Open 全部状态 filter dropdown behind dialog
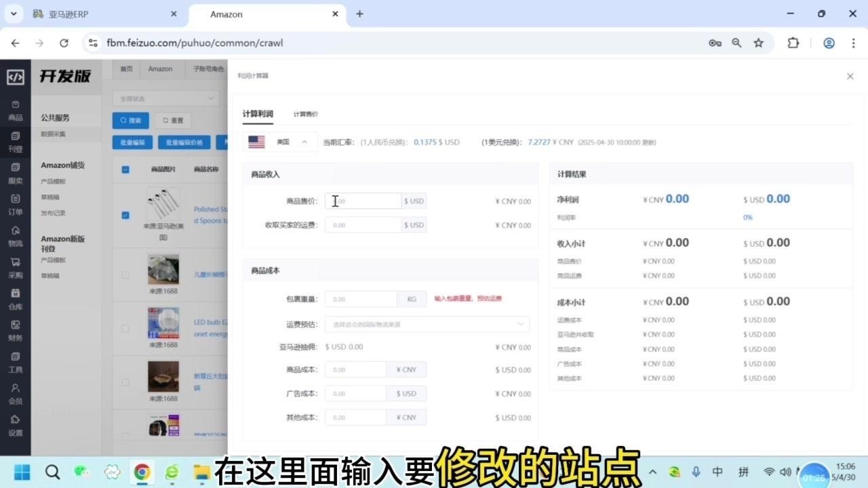Viewport: 868px width, 488px height. tap(166, 98)
